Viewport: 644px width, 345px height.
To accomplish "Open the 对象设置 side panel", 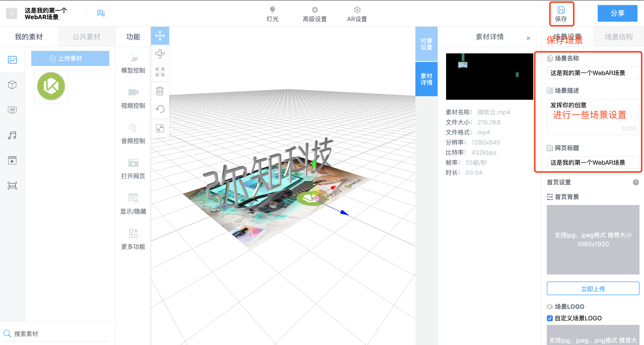I will coord(426,44).
